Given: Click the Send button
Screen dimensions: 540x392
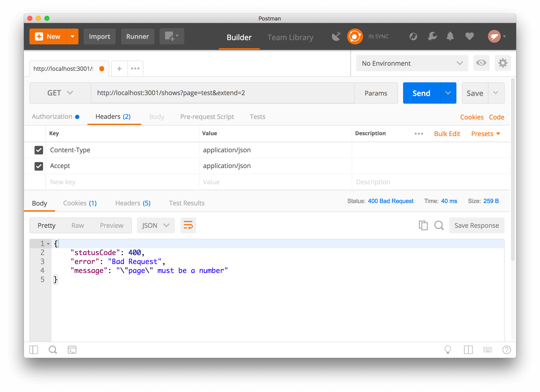Looking at the screenshot, I should pos(421,93).
